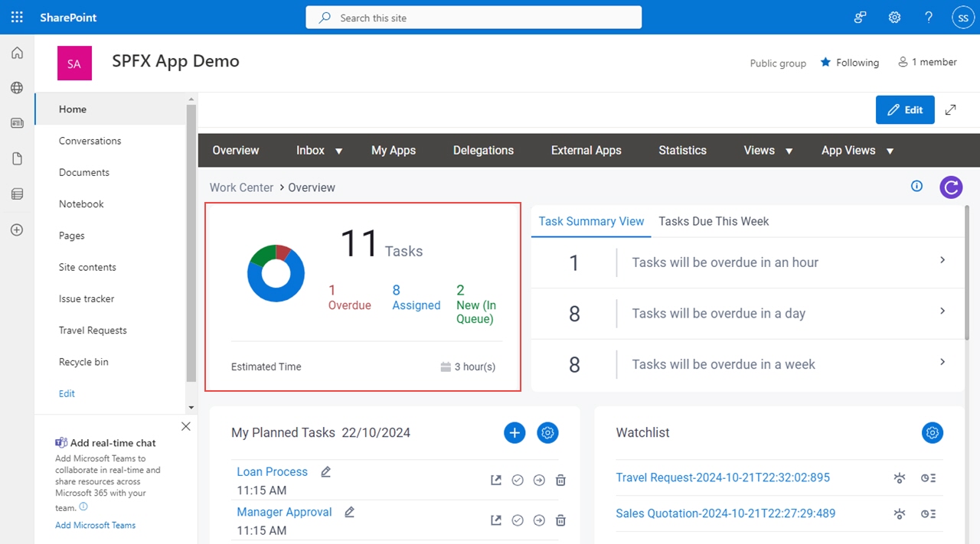This screenshot has width=980, height=544.
Task: Open My lists icon in the rail
Action: coord(17,194)
